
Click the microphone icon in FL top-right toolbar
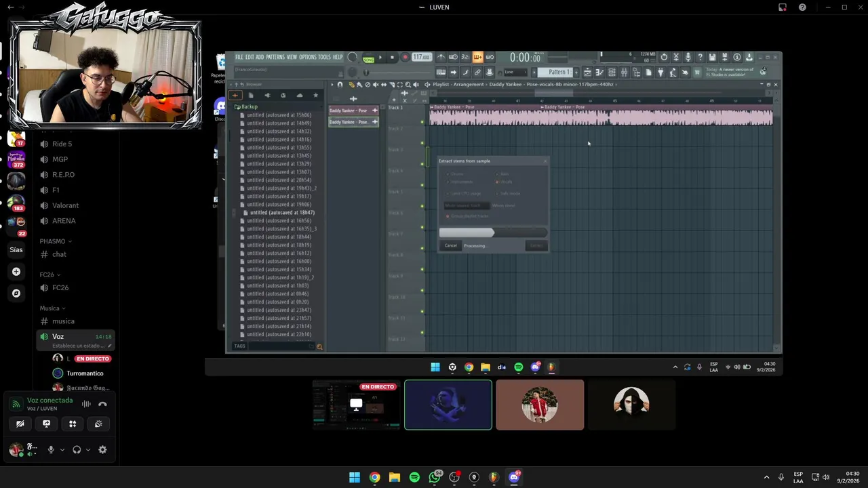(688, 57)
